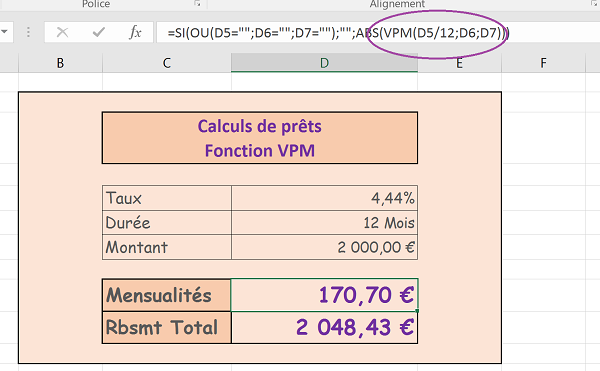Select the "12 Mois" duration cell
600x371 pixels.
point(324,223)
